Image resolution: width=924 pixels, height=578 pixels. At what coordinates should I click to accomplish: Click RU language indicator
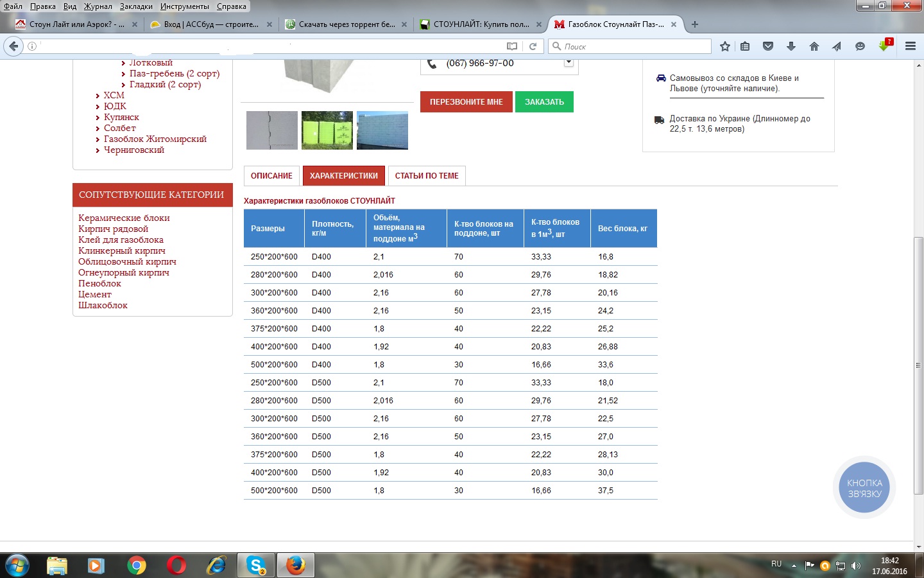pos(776,564)
